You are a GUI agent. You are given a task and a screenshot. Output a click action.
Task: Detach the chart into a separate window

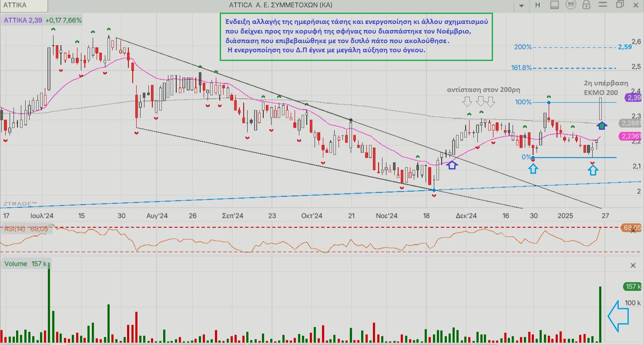point(620,4)
